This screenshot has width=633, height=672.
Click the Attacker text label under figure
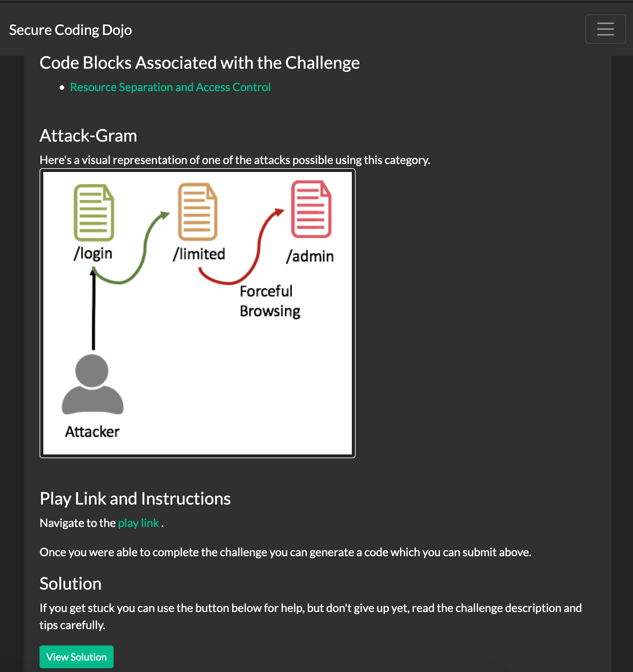92,432
